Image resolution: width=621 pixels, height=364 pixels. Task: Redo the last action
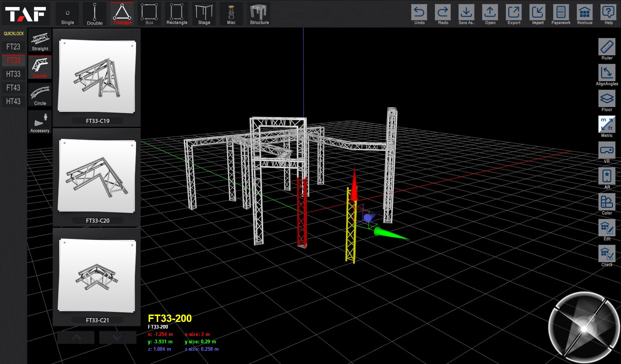click(443, 14)
